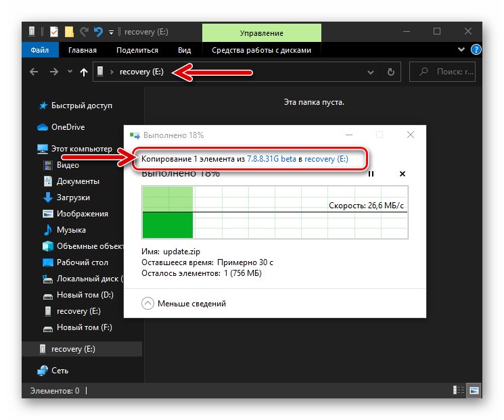Select Этот компьютер in navigation pane
Screen dimensions: 504x420
[x=82, y=149]
